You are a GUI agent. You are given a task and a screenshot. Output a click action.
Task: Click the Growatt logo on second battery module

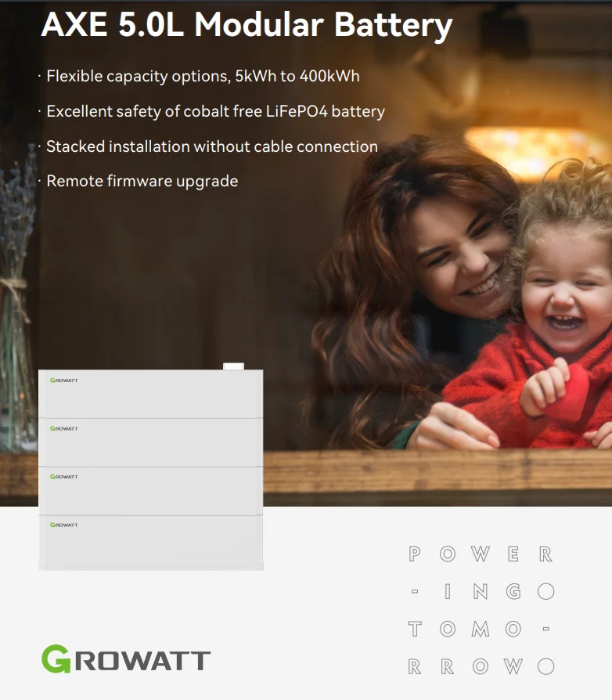[x=64, y=428]
